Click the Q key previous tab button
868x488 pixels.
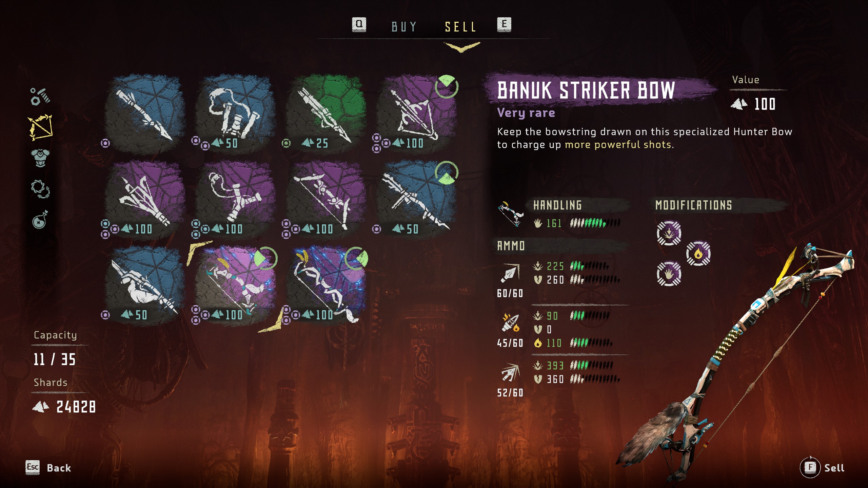[x=359, y=24]
